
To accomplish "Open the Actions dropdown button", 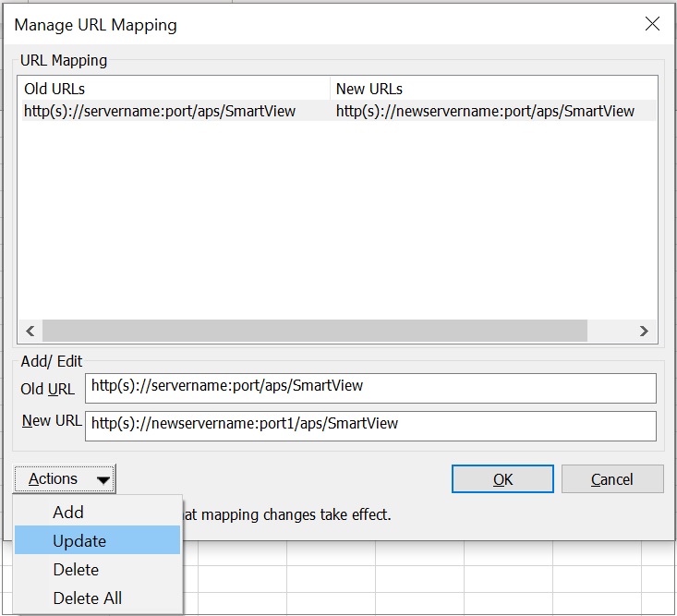I will (65, 478).
